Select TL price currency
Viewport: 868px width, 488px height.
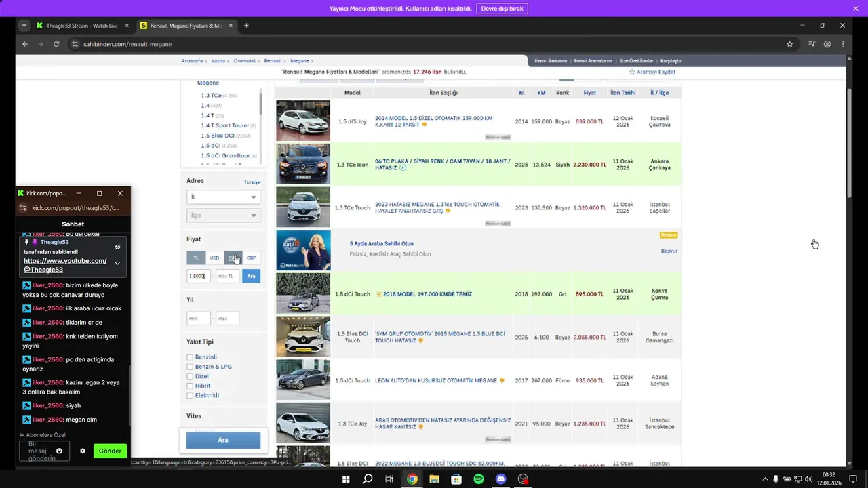[x=196, y=258]
